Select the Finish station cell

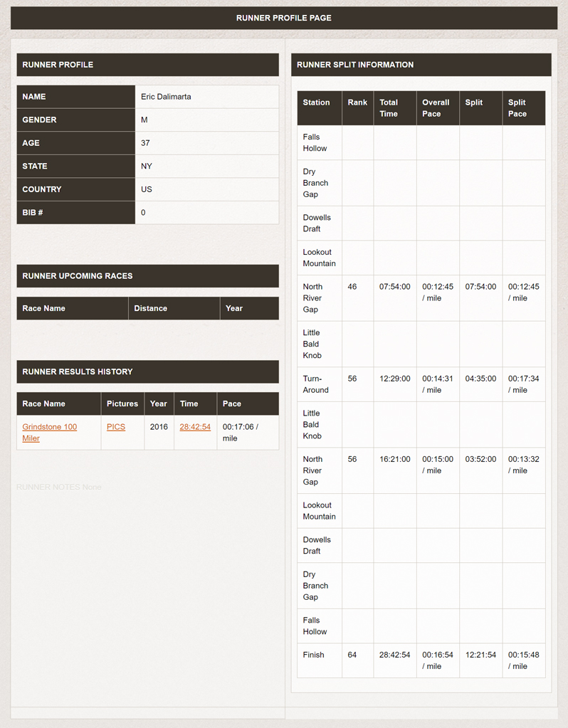pos(314,655)
